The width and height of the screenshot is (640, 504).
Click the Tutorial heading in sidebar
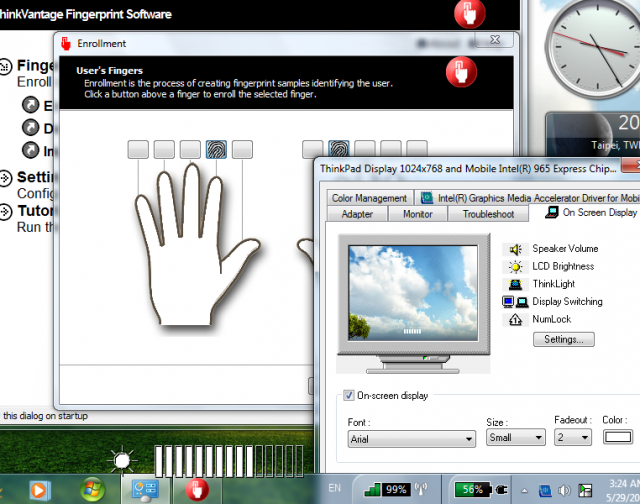(x=36, y=211)
